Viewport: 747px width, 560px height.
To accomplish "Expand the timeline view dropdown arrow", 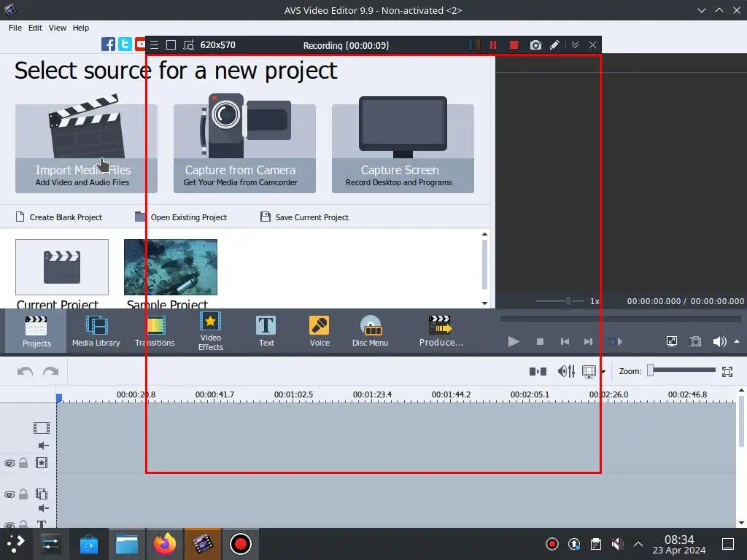I will coord(603,372).
